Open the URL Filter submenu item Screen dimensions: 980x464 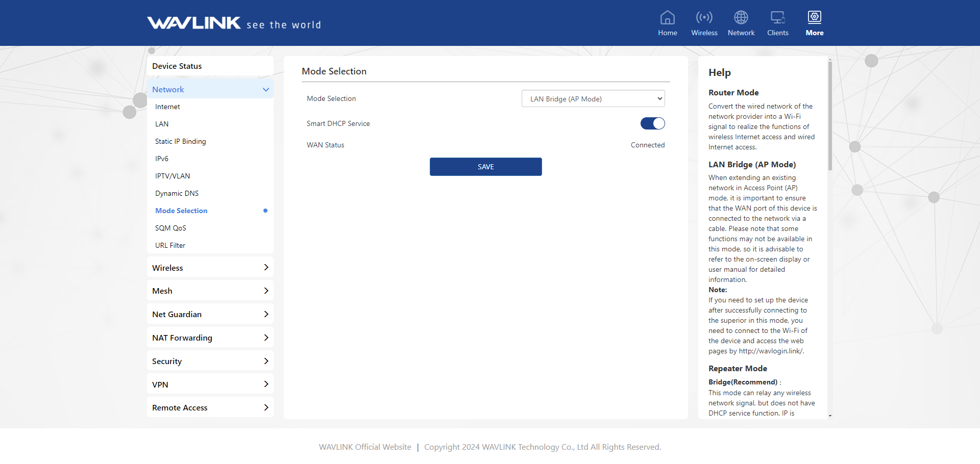tap(170, 245)
